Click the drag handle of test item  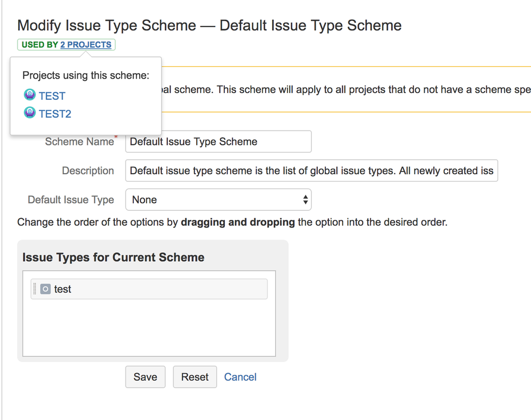(35, 289)
